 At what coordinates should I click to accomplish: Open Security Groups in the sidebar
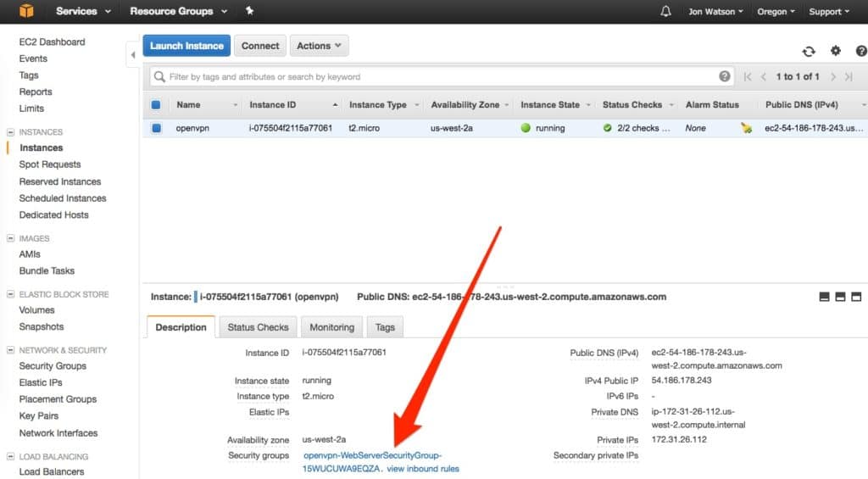[53, 366]
